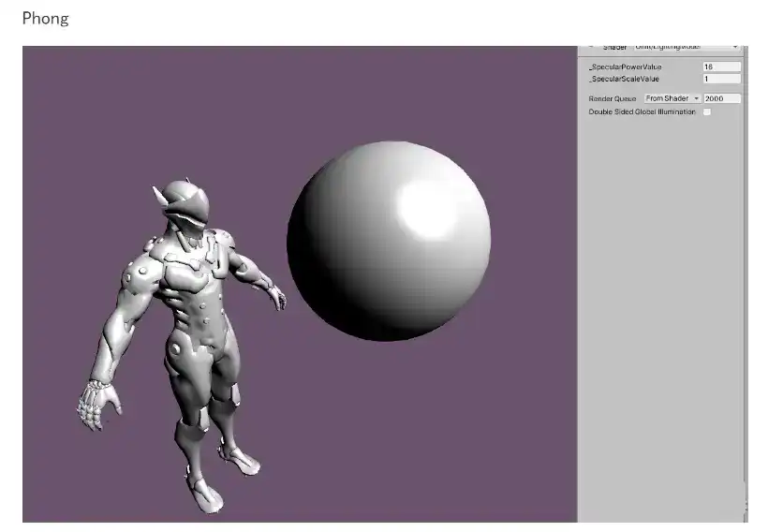Click the Phong heading text
This screenshot has width=768, height=532.
tap(45, 19)
